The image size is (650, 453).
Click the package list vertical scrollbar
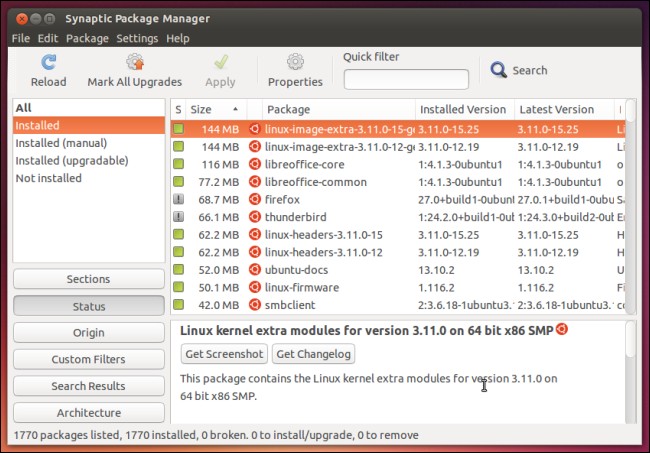631,206
